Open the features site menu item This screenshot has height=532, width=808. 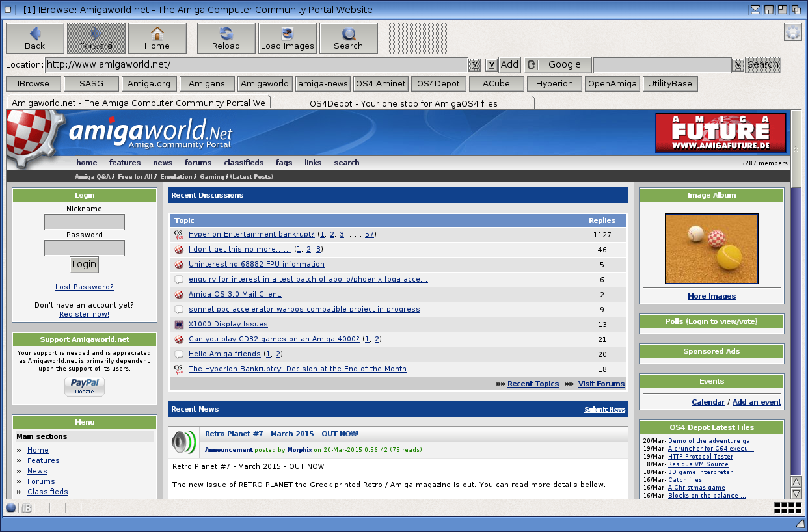(x=125, y=163)
